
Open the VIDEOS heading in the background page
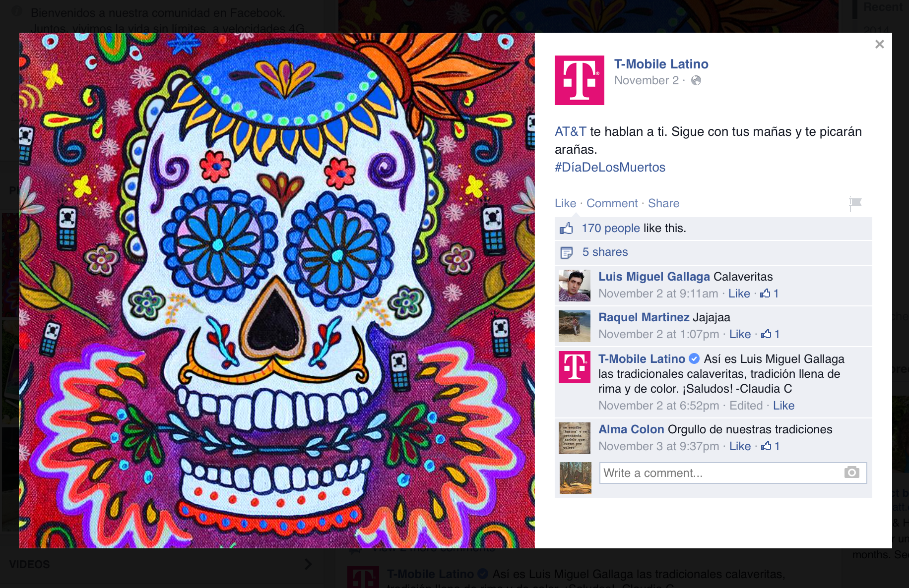29,564
